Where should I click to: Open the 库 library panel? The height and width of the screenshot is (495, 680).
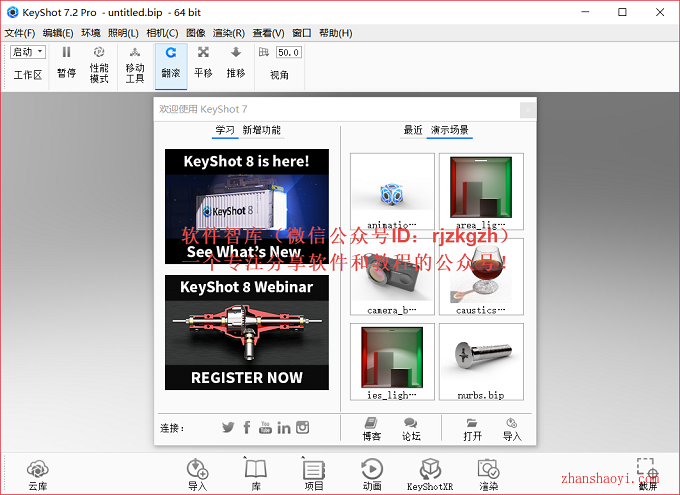pyautogui.click(x=256, y=475)
